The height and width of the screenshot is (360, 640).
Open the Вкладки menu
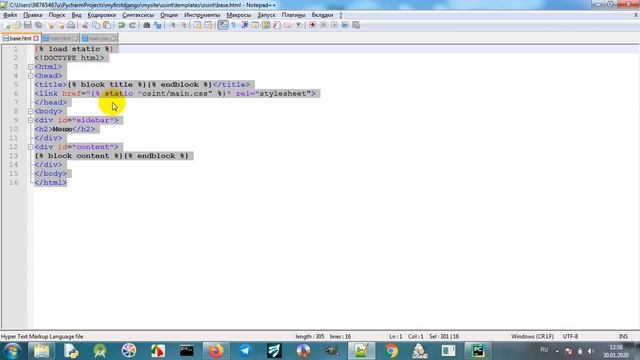[322, 15]
